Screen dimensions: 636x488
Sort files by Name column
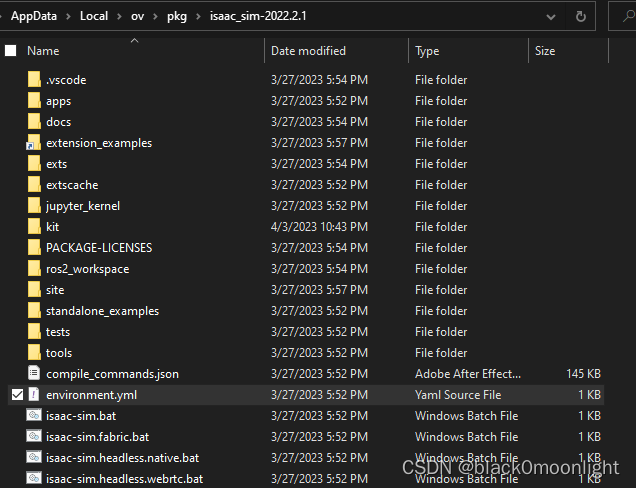(43, 51)
